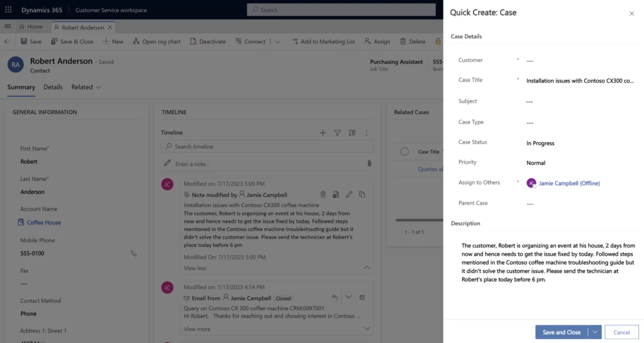Click the phone icon beside Mobile Phone
Screen dimensions: 644x343
tap(133, 254)
